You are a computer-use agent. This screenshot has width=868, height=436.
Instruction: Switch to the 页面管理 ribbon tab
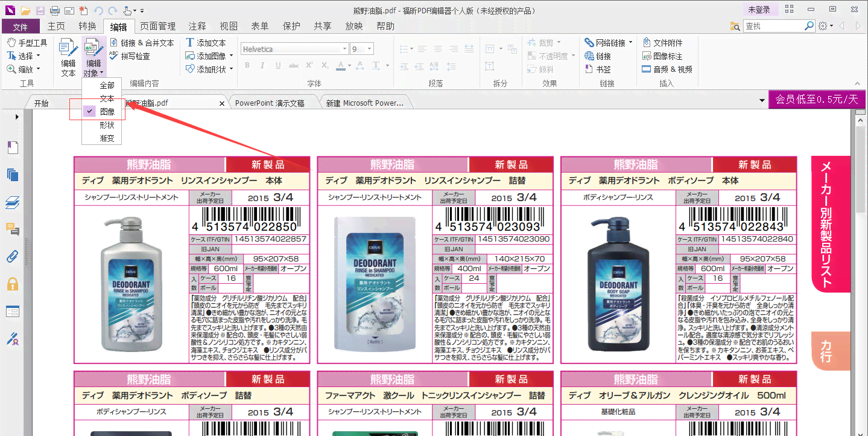(158, 26)
